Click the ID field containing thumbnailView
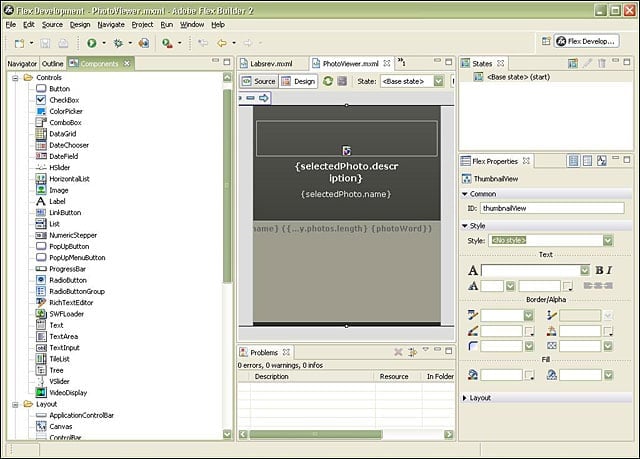Viewport: 640px width, 459px height. 552,208
